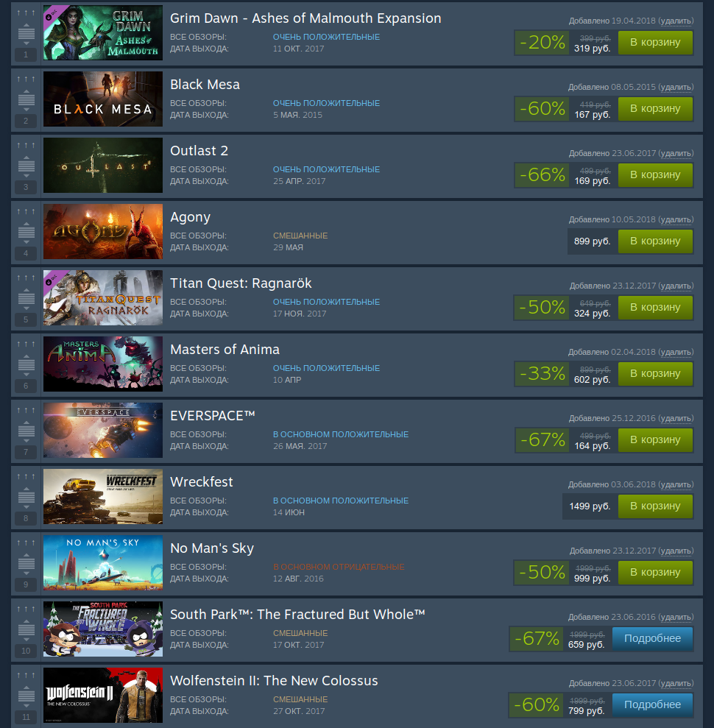Add Grim Dawn Ashes of Malmouth to cart
This screenshot has height=728, width=714.
tap(655, 43)
